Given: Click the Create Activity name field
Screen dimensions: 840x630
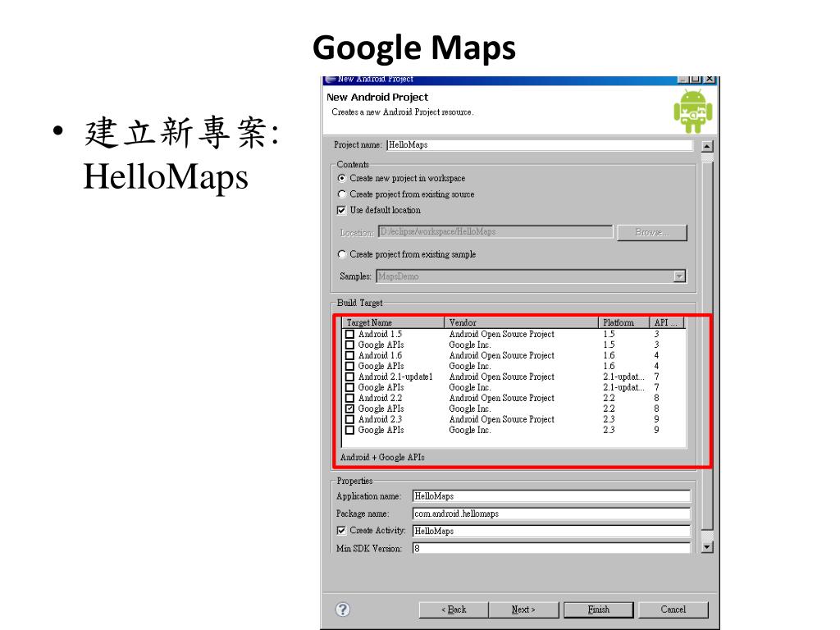Looking at the screenshot, I should click(551, 531).
